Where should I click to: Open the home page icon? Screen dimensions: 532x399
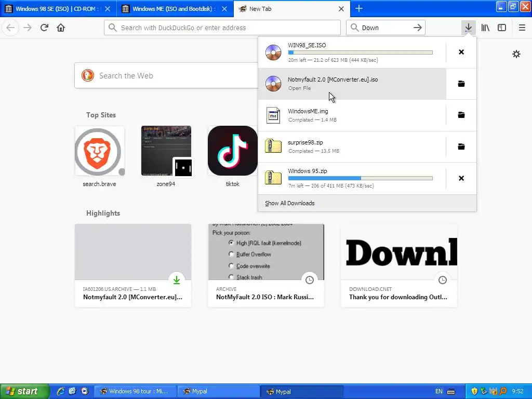tap(61, 28)
